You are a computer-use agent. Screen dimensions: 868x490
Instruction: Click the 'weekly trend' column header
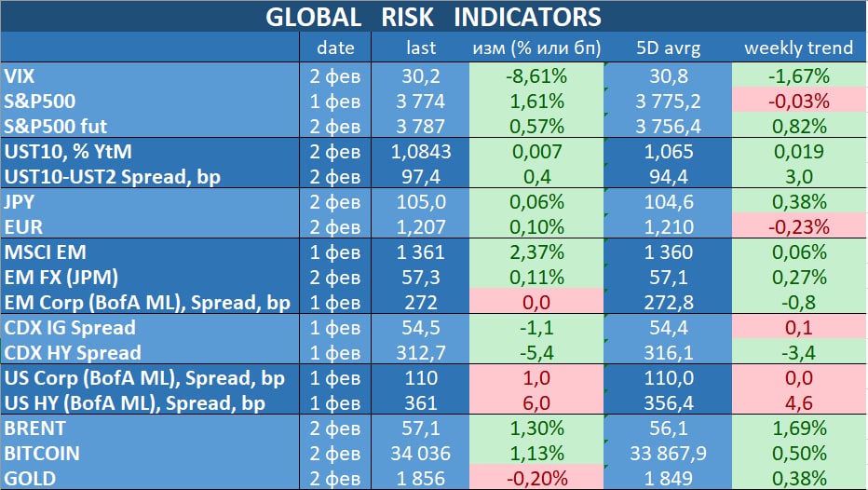tap(799, 48)
